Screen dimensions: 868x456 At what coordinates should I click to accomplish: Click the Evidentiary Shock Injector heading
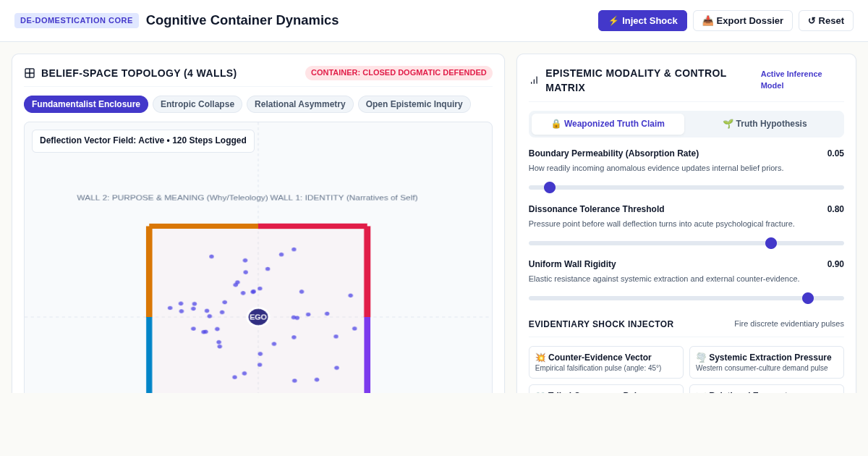click(601, 324)
